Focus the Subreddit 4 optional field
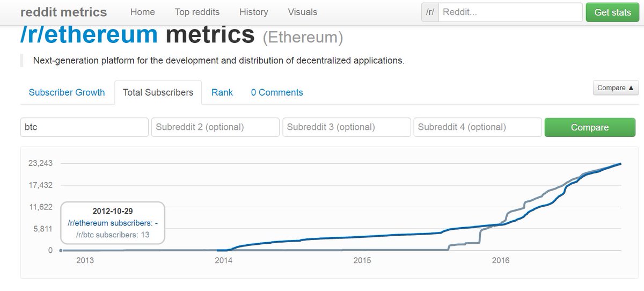The width and height of the screenshot is (644, 291). click(x=477, y=127)
